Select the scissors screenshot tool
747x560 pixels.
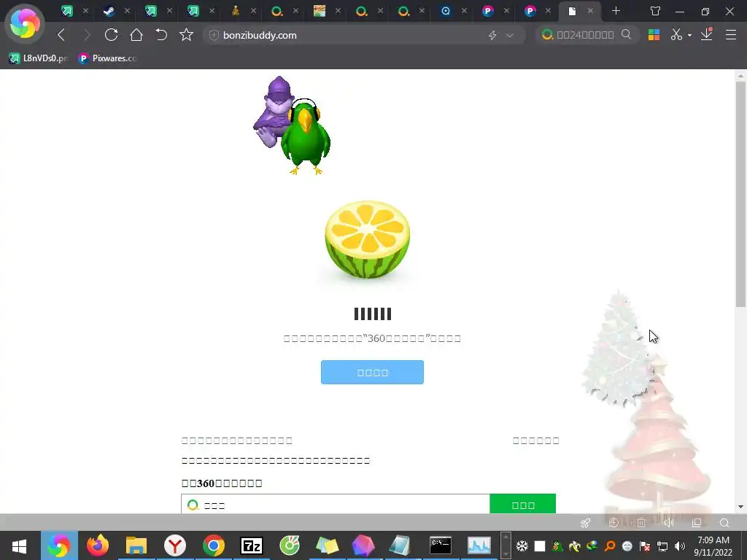tap(676, 35)
